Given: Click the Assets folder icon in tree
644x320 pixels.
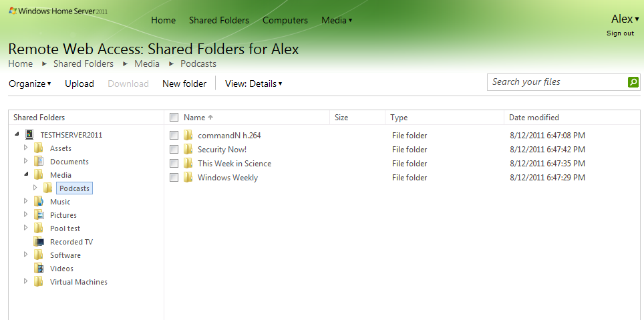Looking at the screenshot, I should tap(39, 148).
